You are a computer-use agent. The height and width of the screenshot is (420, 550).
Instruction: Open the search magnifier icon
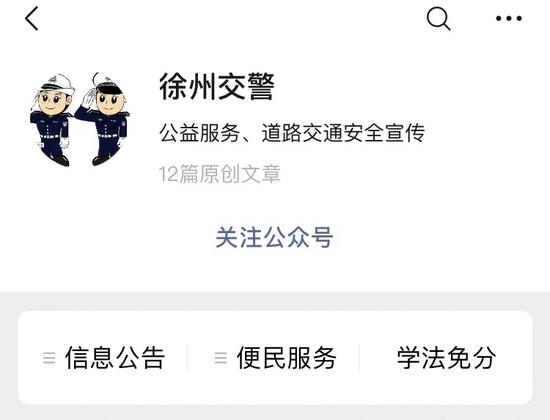pyautogui.click(x=438, y=19)
